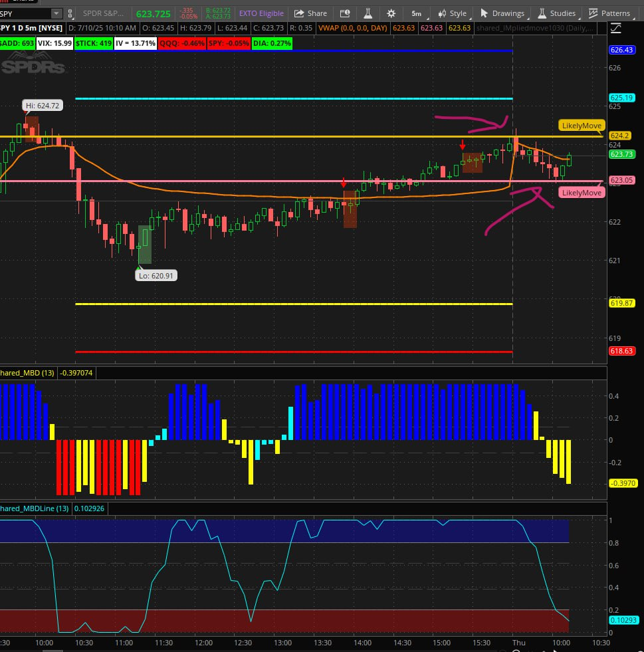This screenshot has height=652, width=644.
Task: Open chart settings gear icon
Action: click(391, 13)
